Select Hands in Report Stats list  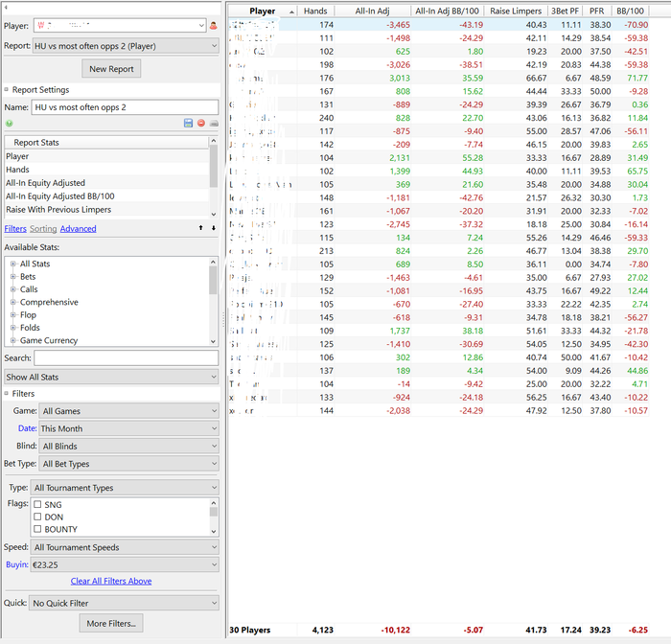(106, 170)
